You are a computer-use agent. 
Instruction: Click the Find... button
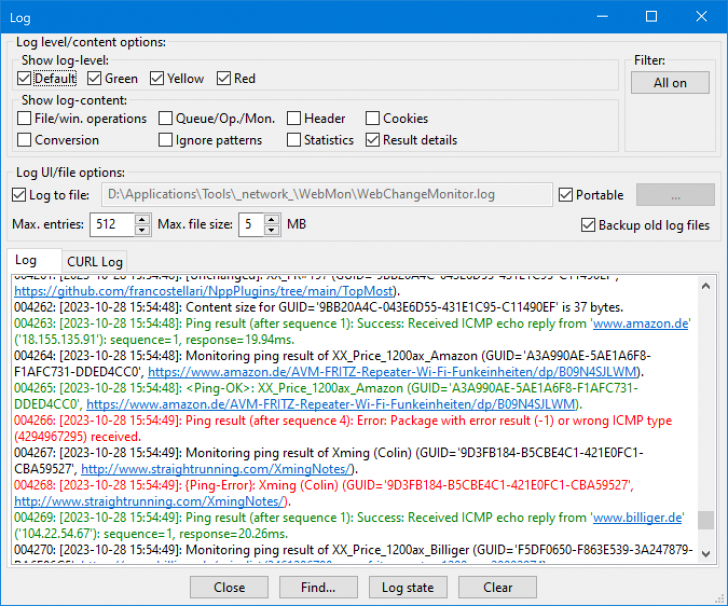(x=318, y=587)
